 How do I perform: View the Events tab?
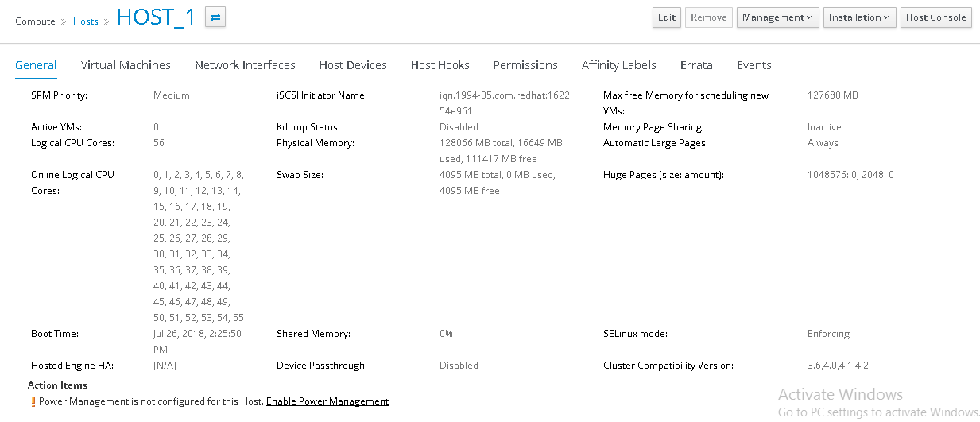[753, 65]
